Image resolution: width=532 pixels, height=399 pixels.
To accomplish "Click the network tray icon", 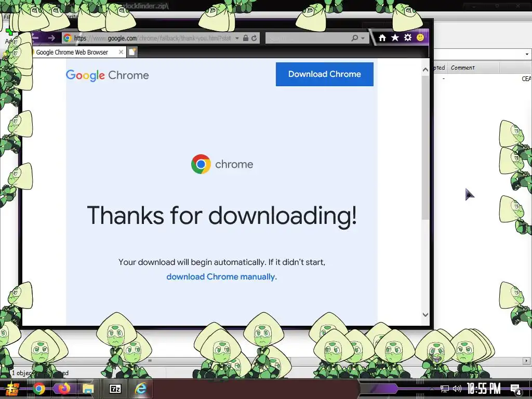I will 444,389.
